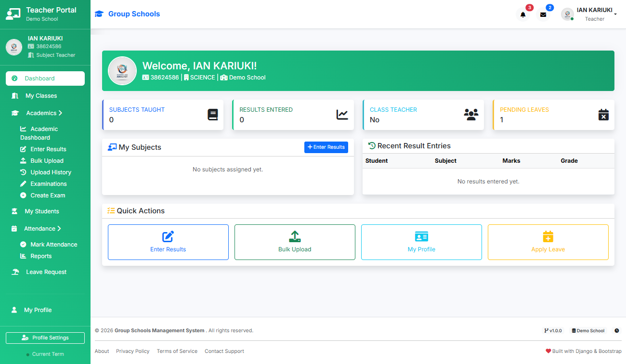Click the PENDING LEAVES card label
This screenshot has height=364, width=626.
pos(524,110)
